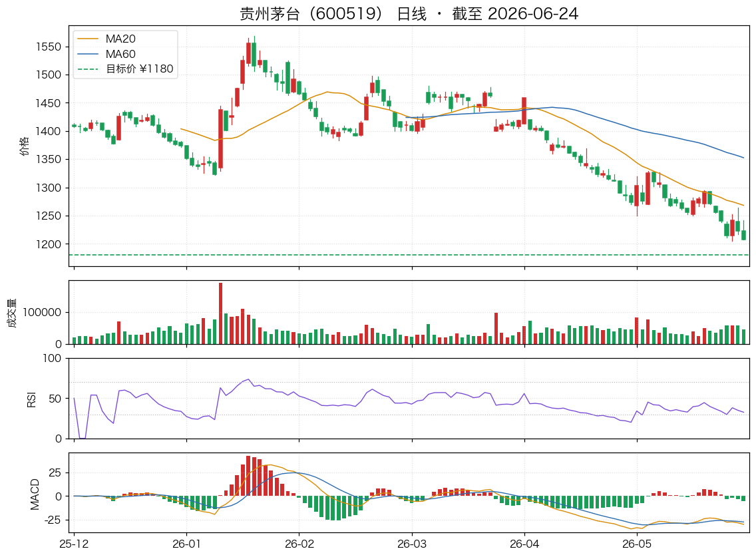The image size is (756, 557).
Task: Click the MACD -25 axis label
Action: click(52, 520)
